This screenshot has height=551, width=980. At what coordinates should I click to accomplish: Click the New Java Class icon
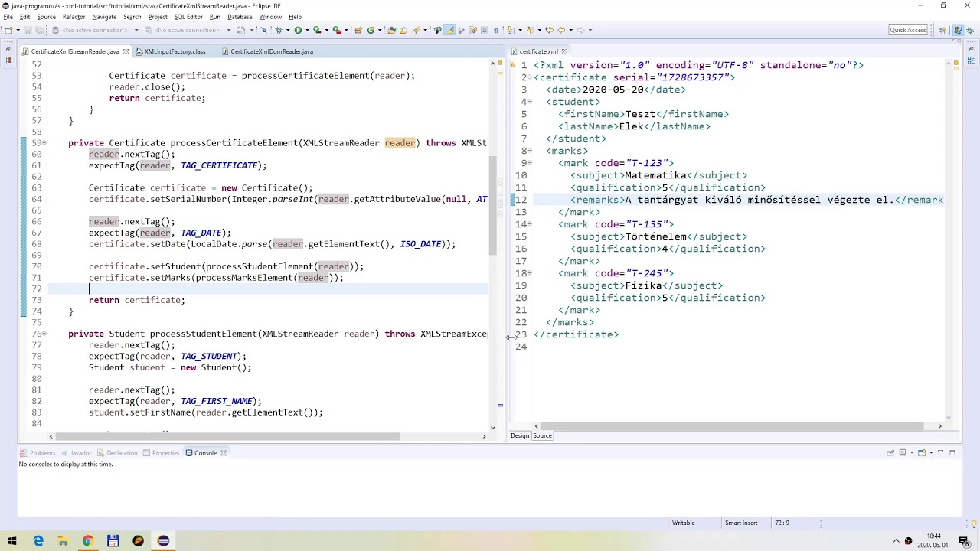(371, 30)
